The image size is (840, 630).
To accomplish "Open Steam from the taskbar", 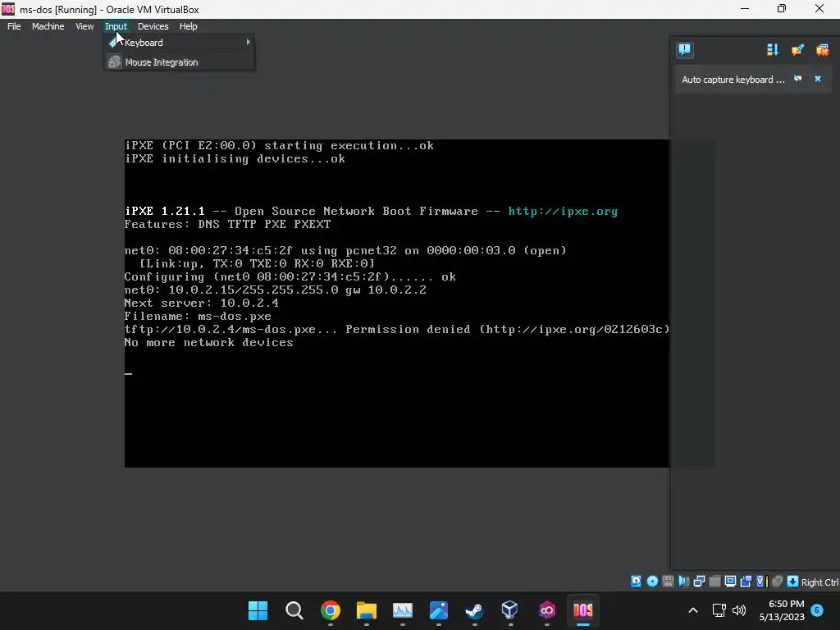I will point(474,610).
